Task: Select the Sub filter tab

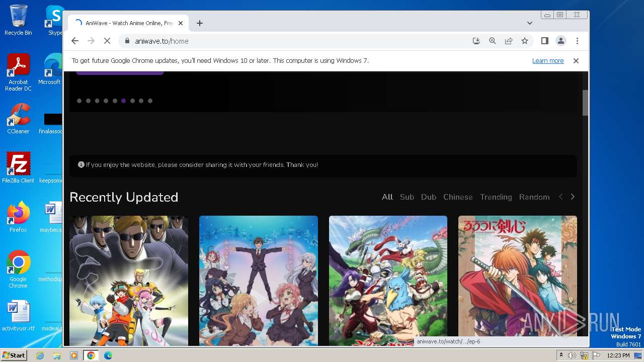Action: coord(407,197)
